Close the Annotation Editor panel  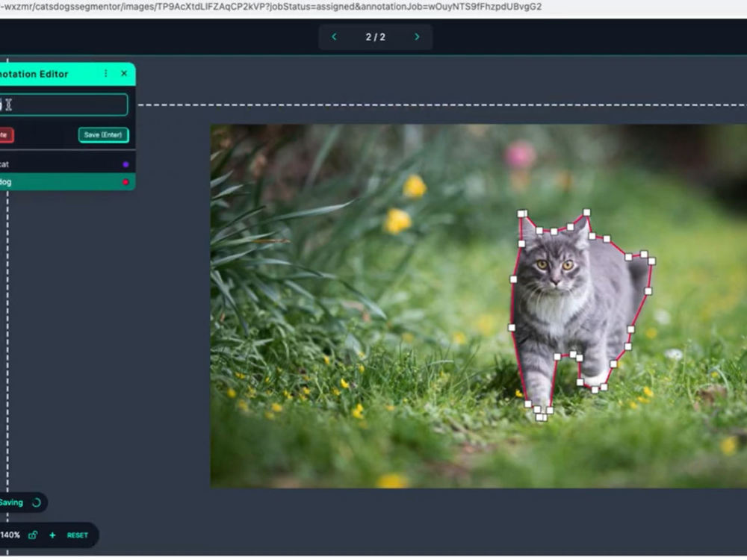tap(124, 73)
